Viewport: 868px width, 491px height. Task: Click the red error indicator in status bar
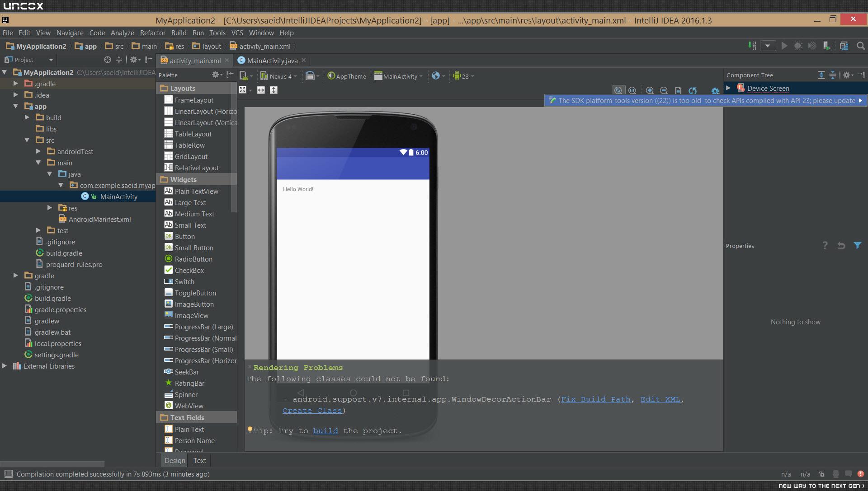(861, 474)
